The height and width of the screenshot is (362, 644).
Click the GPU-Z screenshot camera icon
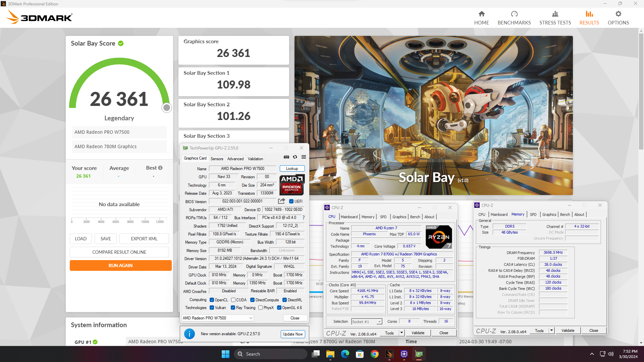286,157
